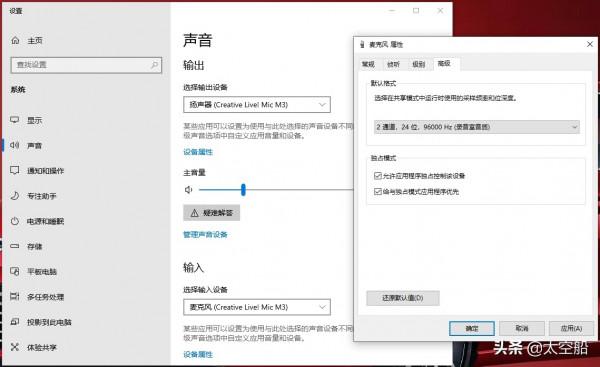Open 专注助手 focus assist moon icon
Screen dimensions: 600x367
(15, 196)
